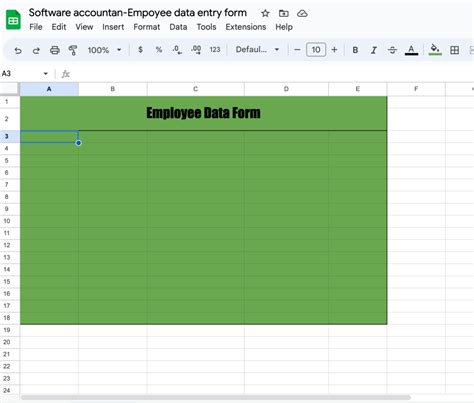Image resolution: width=474 pixels, height=403 pixels.
Task: Activate the Paint format roller icon
Action: point(73,50)
